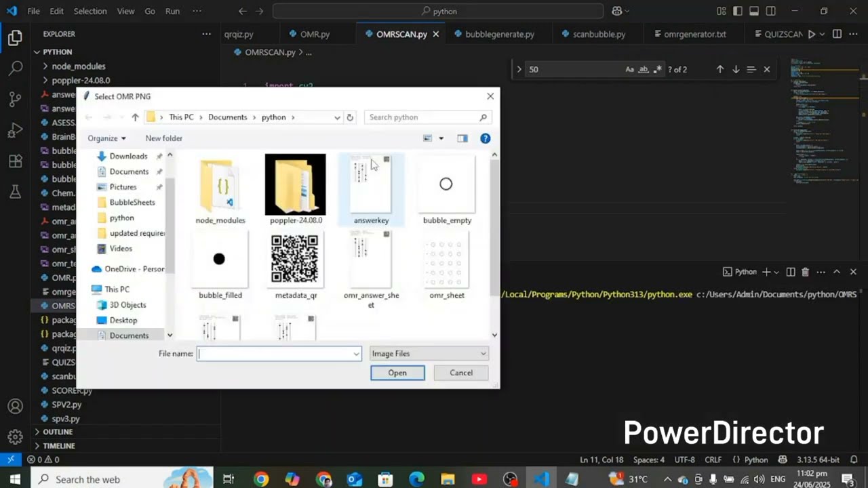Go to next find match arrow
868x488 pixels.
(736, 69)
